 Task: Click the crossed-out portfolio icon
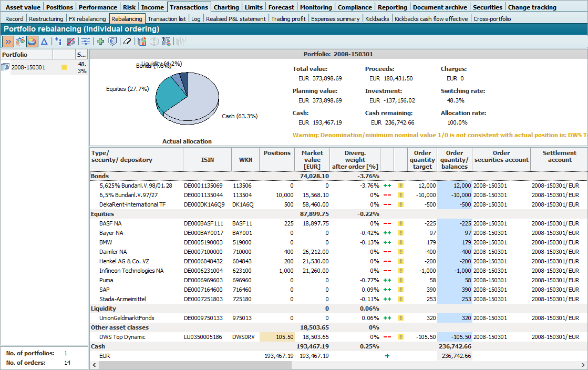(x=70, y=42)
